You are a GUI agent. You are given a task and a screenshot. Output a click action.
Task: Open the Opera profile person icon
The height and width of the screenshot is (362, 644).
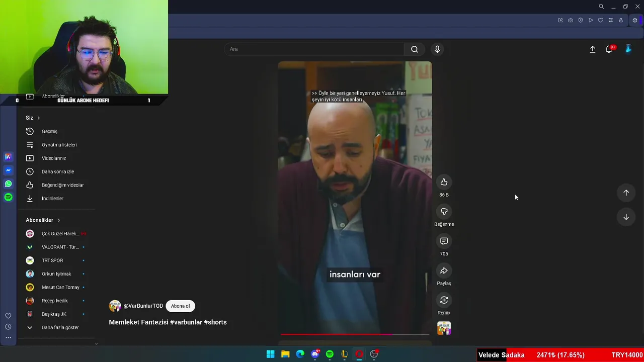point(621,20)
